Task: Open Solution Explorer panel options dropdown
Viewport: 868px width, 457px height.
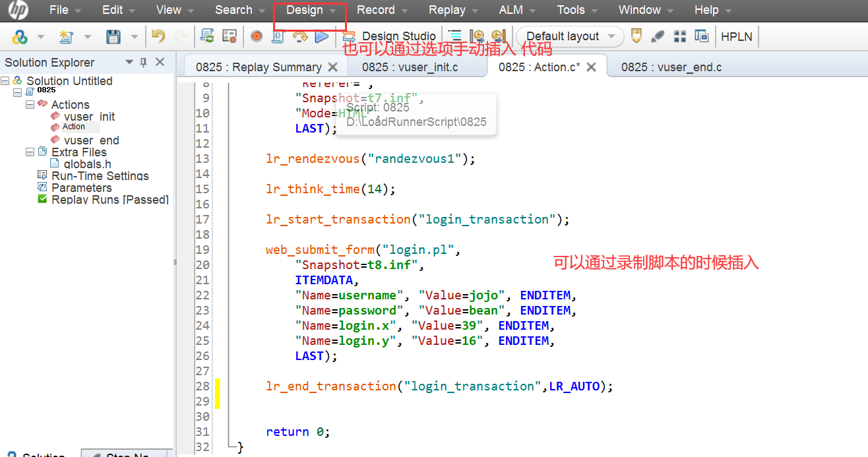Action: click(129, 62)
